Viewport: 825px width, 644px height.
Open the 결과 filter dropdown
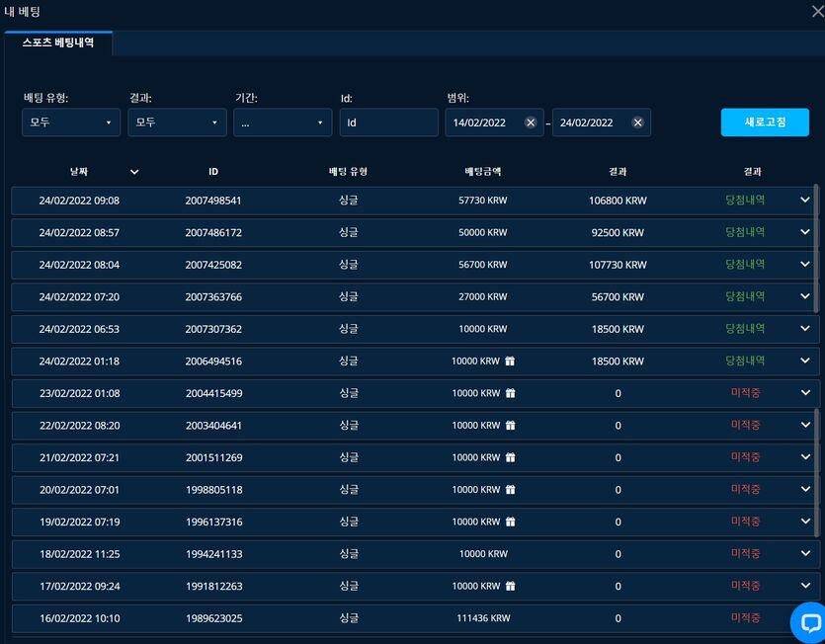[x=177, y=122]
